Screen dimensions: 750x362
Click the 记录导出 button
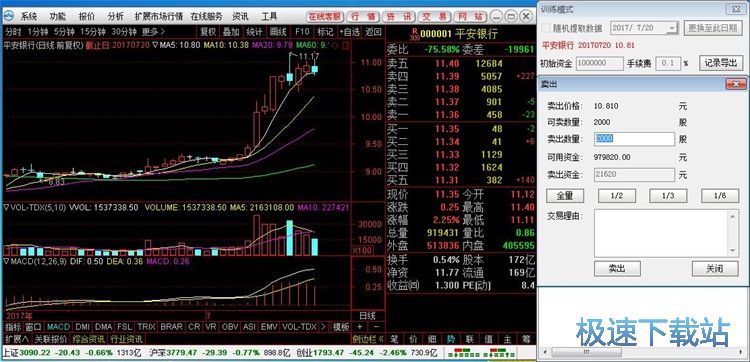721,63
